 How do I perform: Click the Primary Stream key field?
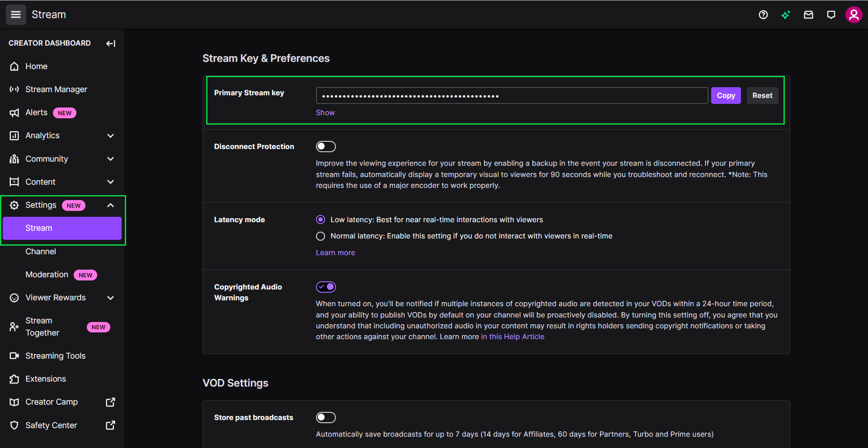pos(512,96)
